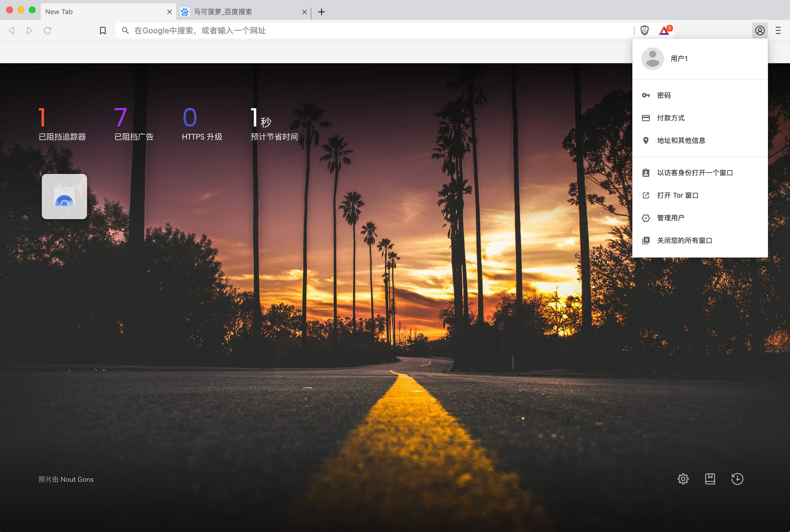
Task: Open the hamburger main menu
Action: 778,30
